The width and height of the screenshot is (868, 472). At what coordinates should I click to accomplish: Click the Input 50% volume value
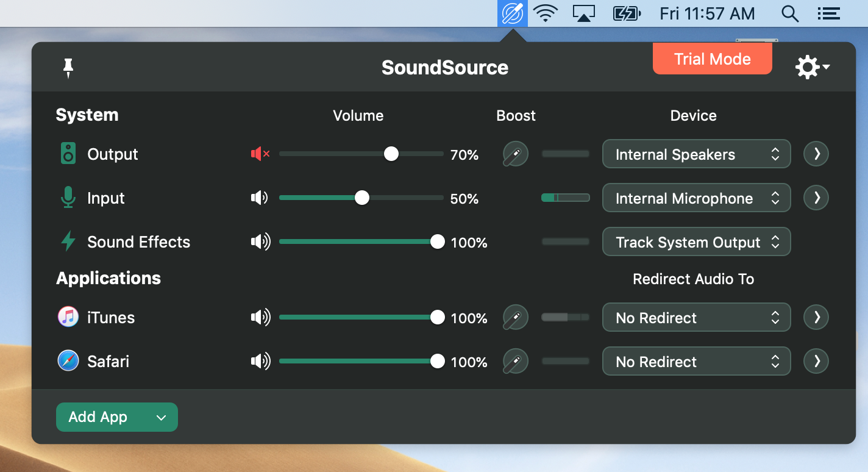pos(464,199)
